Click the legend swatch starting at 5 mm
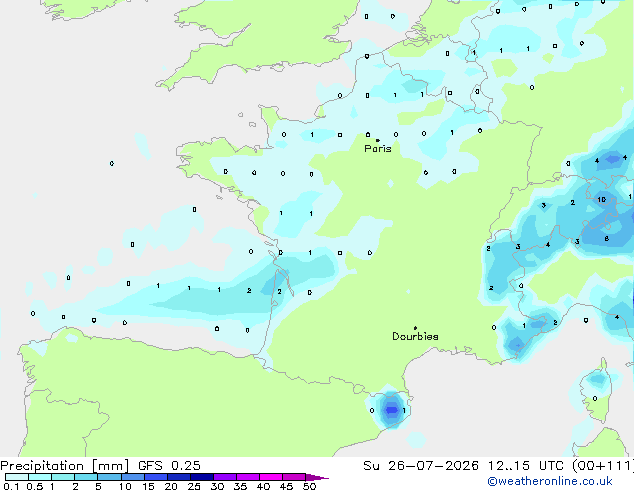Screen dimensions: 634x490 [109, 477]
